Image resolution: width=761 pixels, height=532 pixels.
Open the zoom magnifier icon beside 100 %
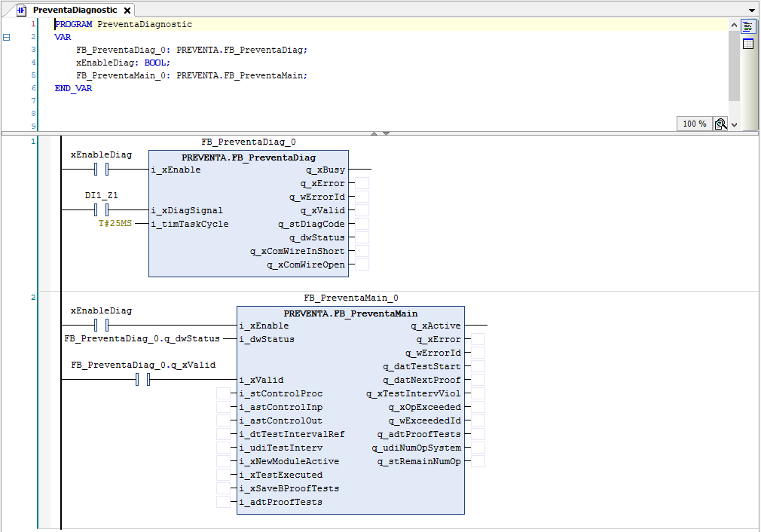point(721,124)
